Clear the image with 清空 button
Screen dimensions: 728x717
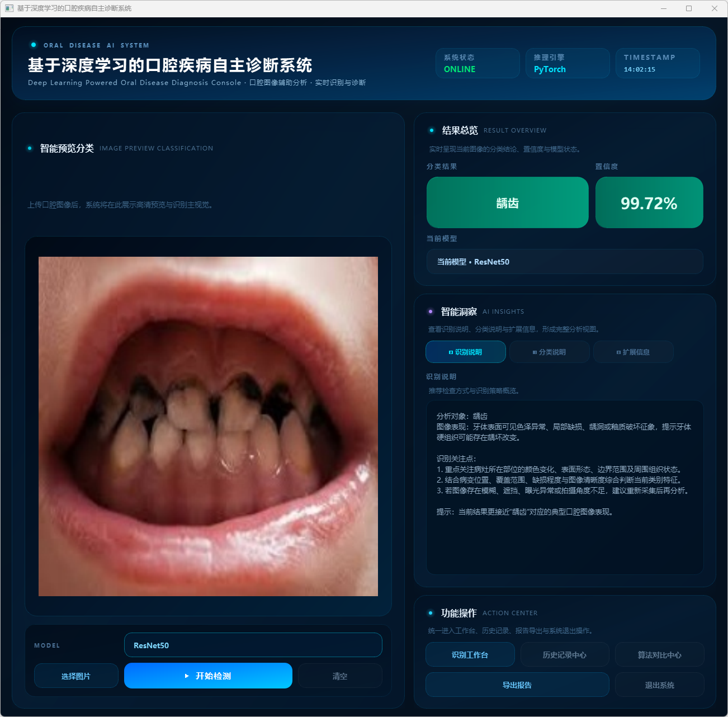point(340,676)
